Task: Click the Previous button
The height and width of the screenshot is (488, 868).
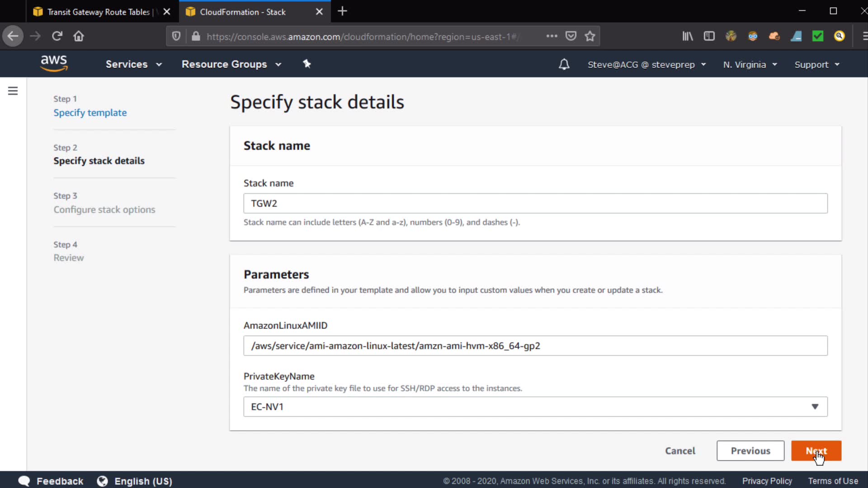Action: pyautogui.click(x=750, y=450)
